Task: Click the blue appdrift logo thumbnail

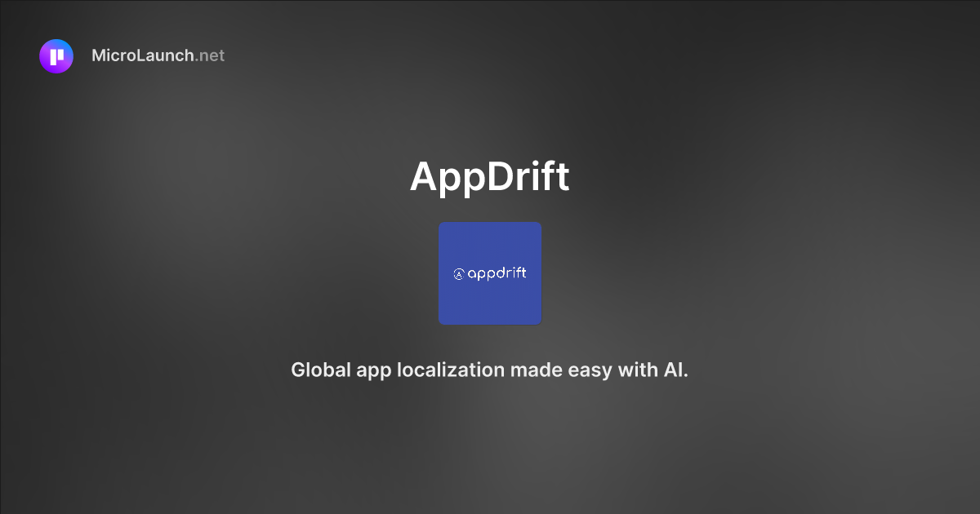Action: tap(490, 273)
